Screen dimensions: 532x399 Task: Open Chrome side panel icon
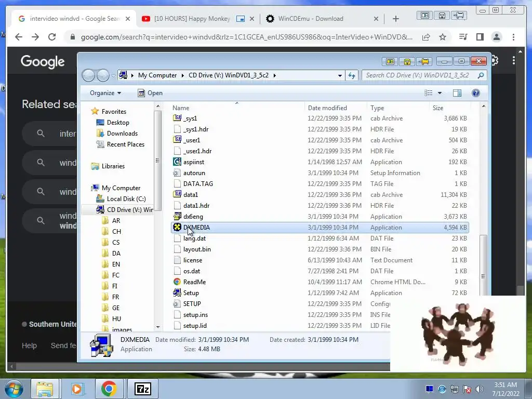tap(480, 37)
